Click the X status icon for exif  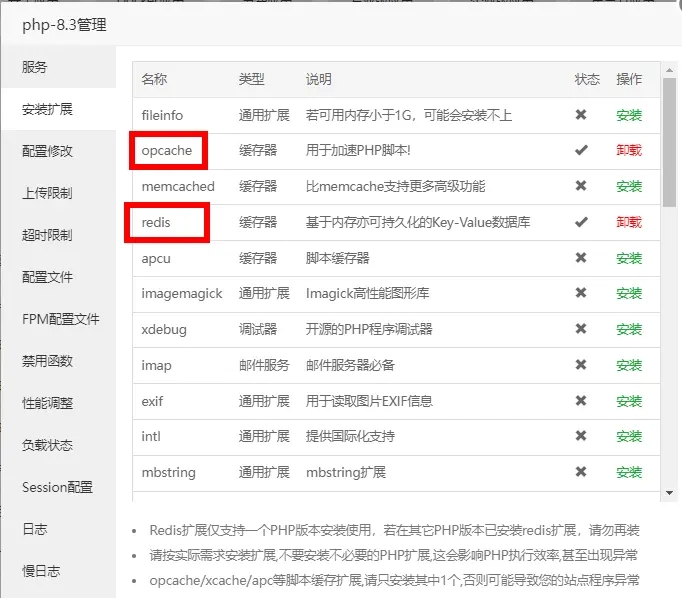581,400
